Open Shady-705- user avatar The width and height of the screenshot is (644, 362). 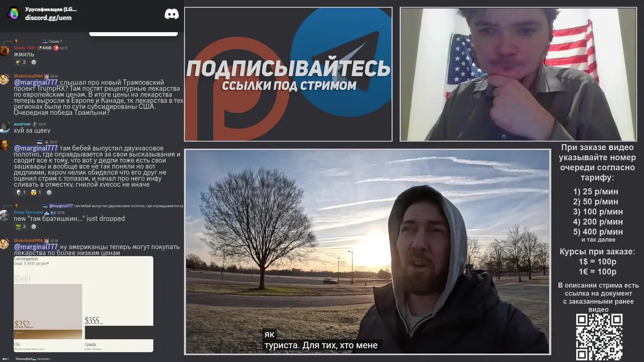tap(5, 51)
